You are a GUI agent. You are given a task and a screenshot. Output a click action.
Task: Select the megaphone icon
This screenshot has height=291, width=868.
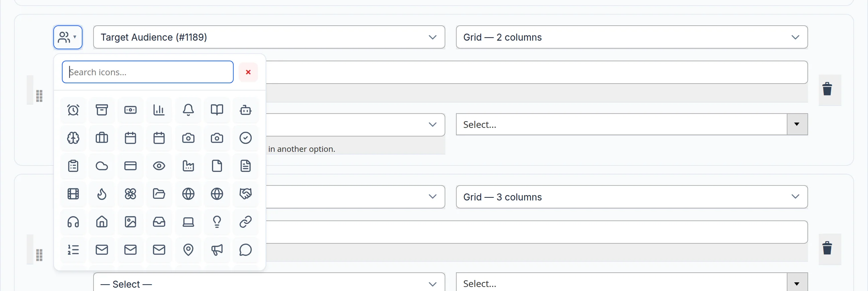point(217,250)
